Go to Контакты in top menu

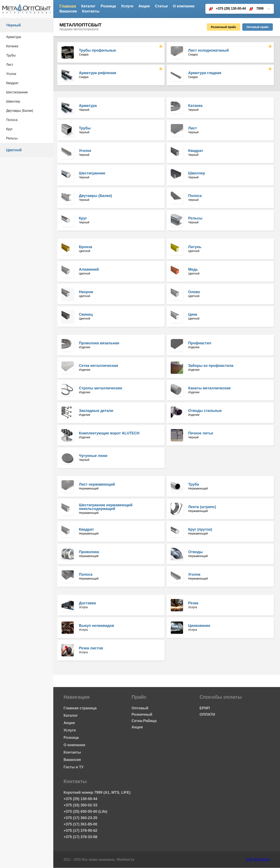(90, 11)
